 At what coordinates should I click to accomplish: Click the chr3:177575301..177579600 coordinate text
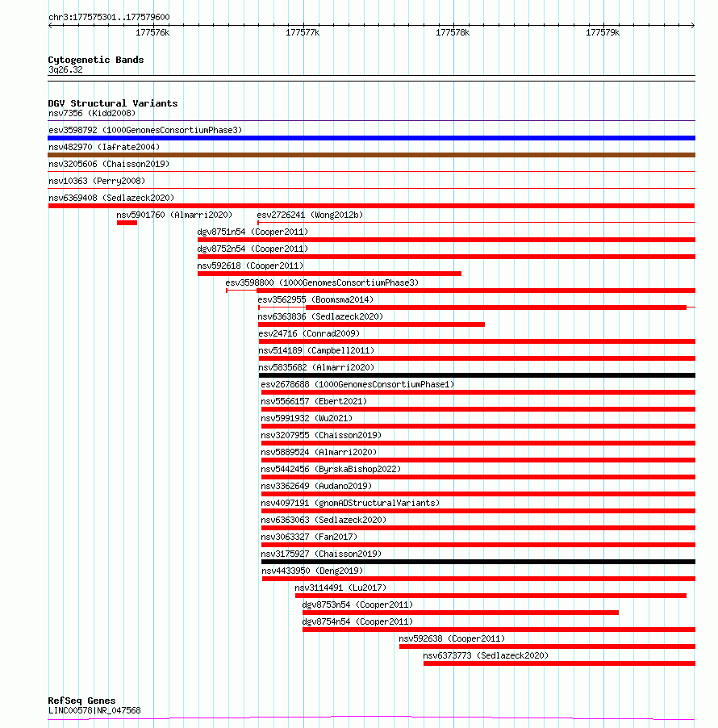[x=109, y=17]
